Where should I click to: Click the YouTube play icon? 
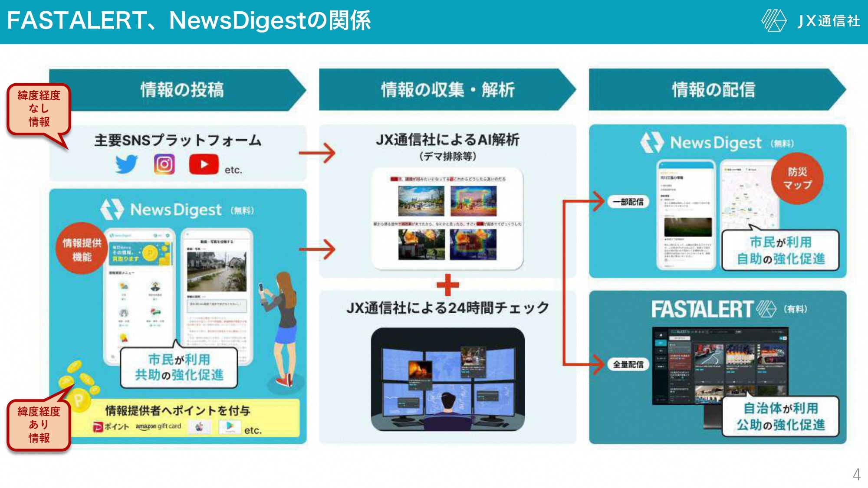204,164
